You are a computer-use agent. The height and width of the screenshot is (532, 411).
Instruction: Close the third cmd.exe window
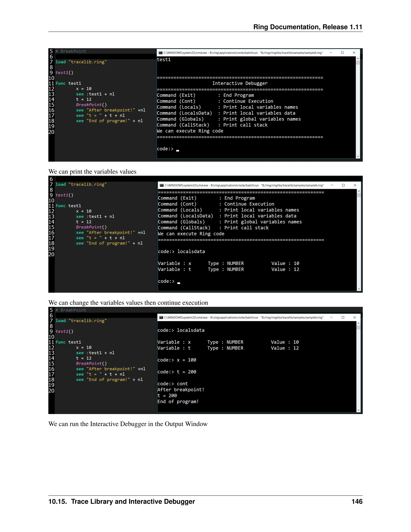click(355, 317)
